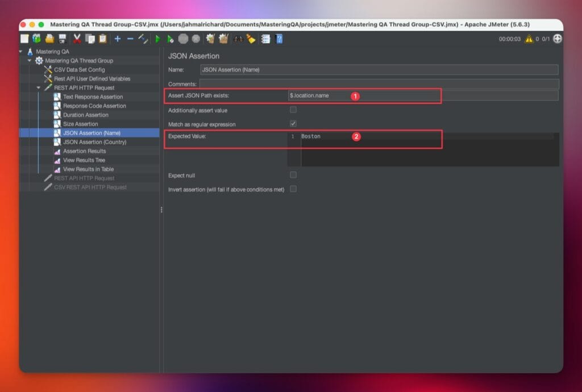Click the panel divider handle dots
This screenshot has width=582, height=392.
[x=161, y=210]
